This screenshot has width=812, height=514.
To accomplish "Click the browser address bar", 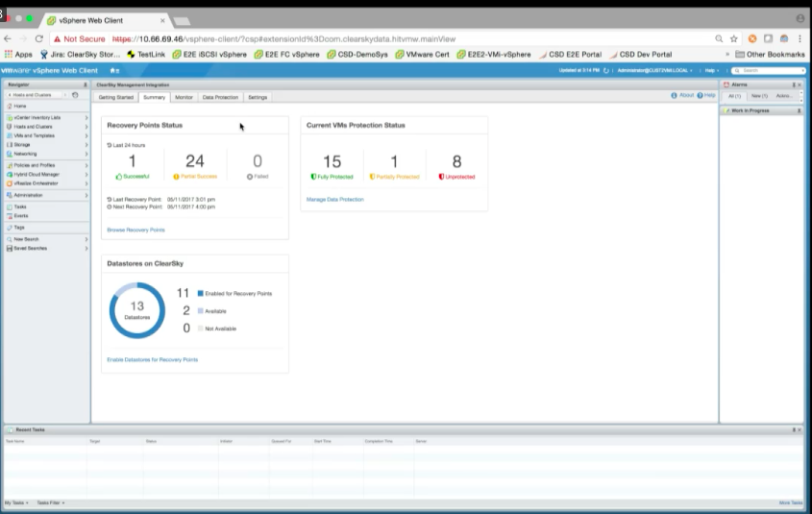I will coord(381,38).
